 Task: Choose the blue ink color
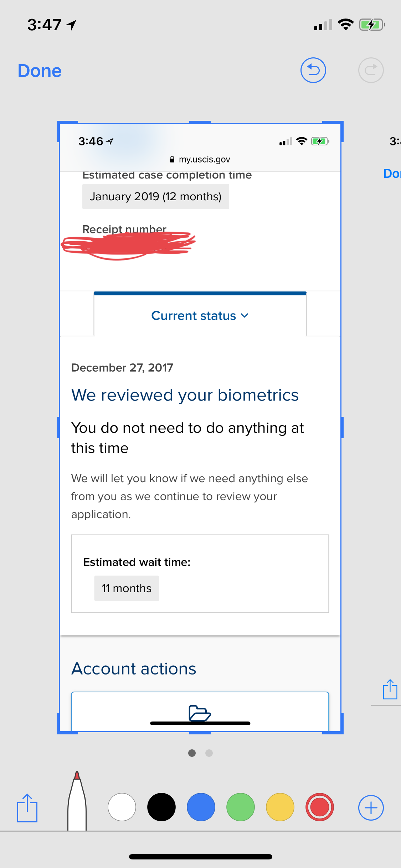pos(201,807)
